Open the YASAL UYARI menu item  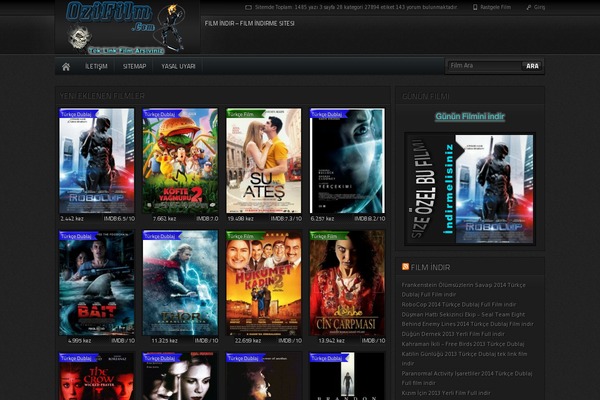(178, 67)
